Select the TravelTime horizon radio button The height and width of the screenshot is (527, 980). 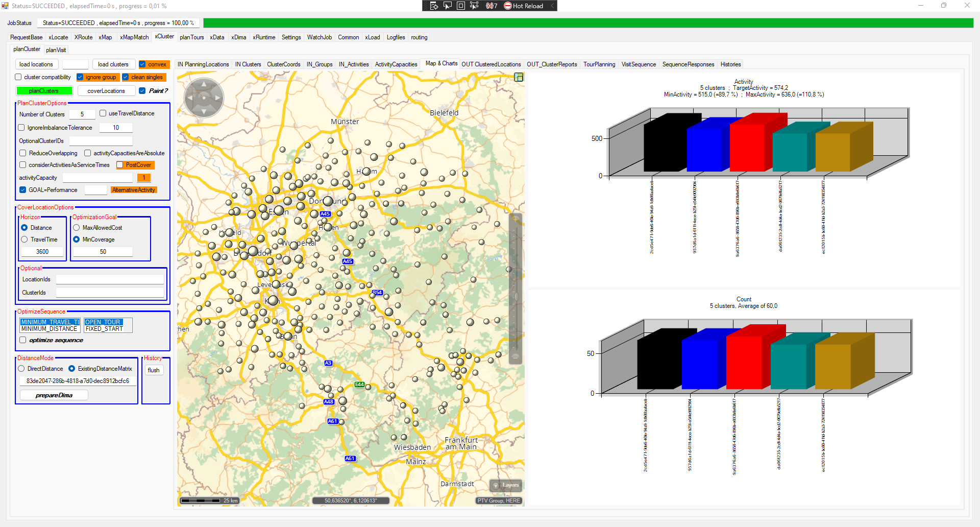[24, 239]
